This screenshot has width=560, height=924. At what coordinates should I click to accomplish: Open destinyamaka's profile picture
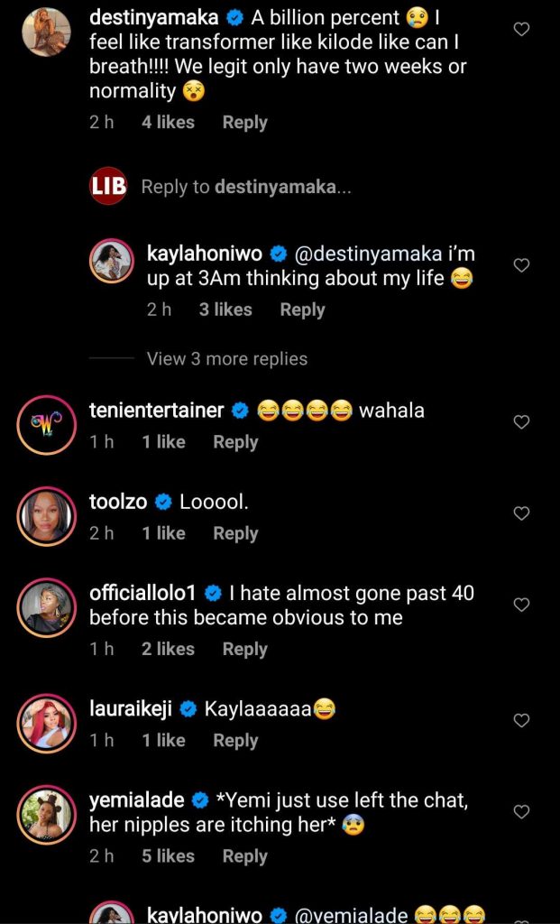coord(46,32)
